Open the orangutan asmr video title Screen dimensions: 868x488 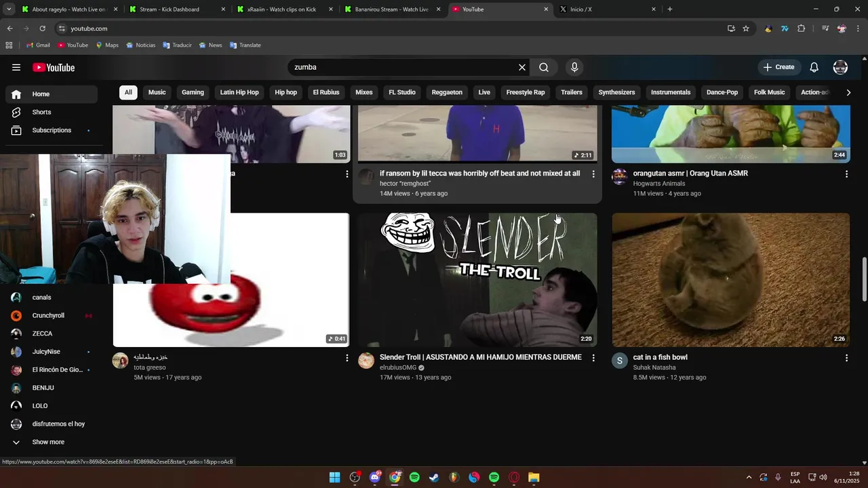(690, 174)
